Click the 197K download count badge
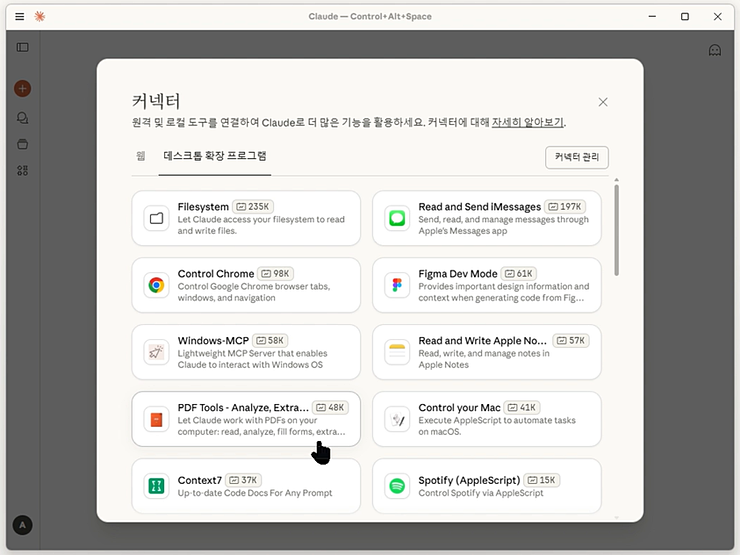 tap(565, 207)
